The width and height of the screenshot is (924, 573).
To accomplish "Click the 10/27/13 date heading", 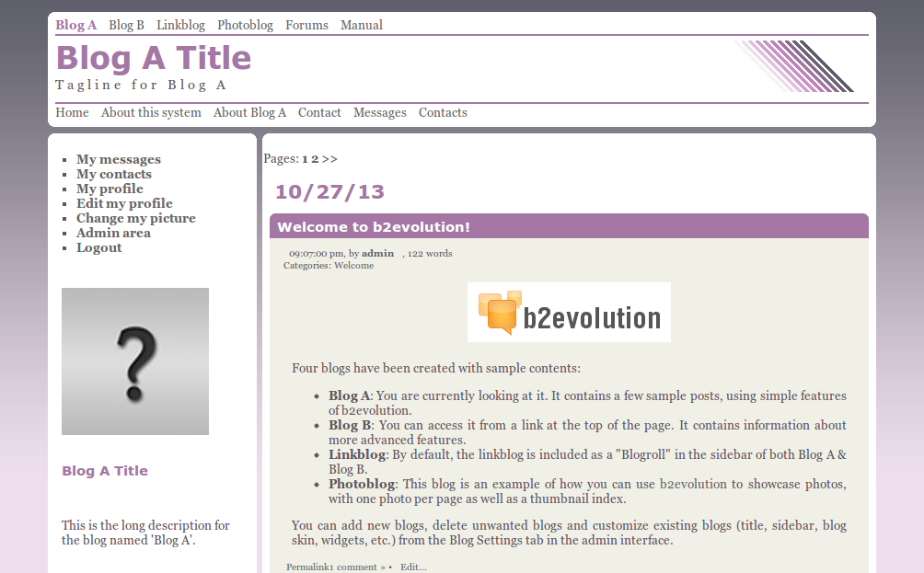I will [x=330, y=192].
